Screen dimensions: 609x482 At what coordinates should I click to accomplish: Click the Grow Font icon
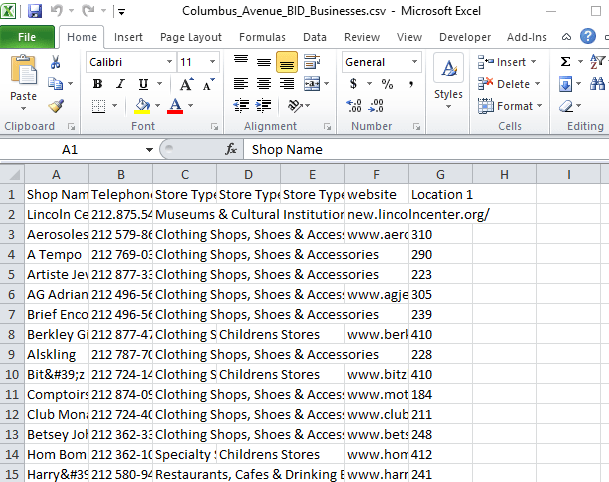click(x=186, y=84)
